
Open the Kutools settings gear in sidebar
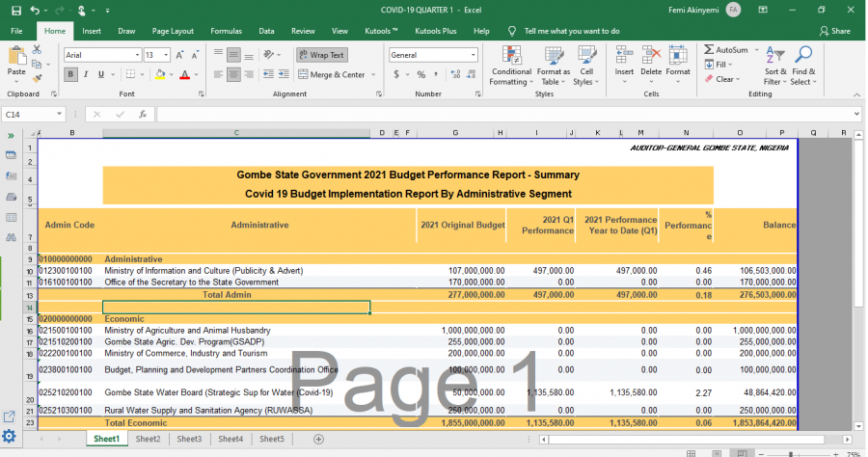pyautogui.click(x=10, y=436)
